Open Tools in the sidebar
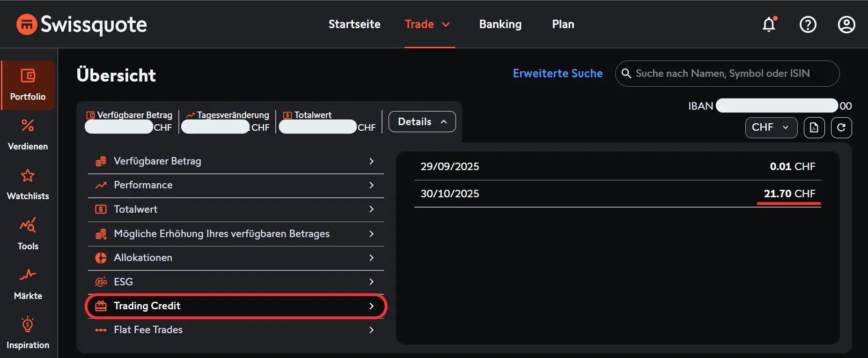The image size is (868, 358). click(28, 234)
